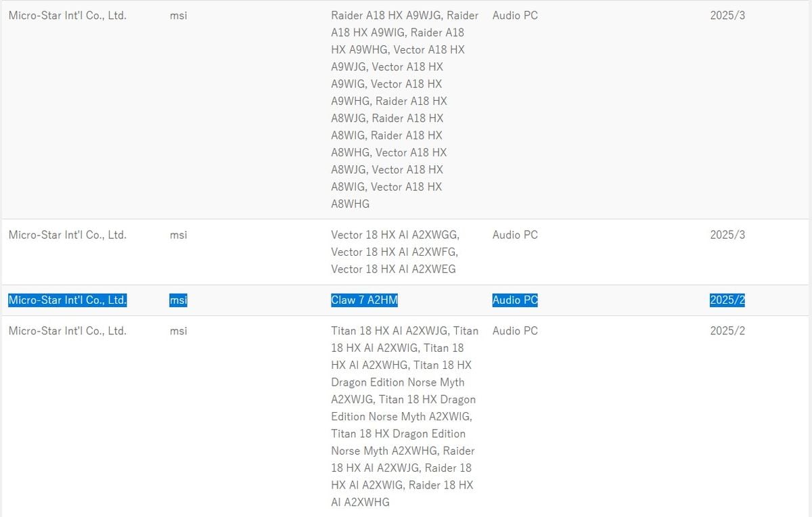Click Micro-Star company name in Titan 18 HX row

point(67,331)
